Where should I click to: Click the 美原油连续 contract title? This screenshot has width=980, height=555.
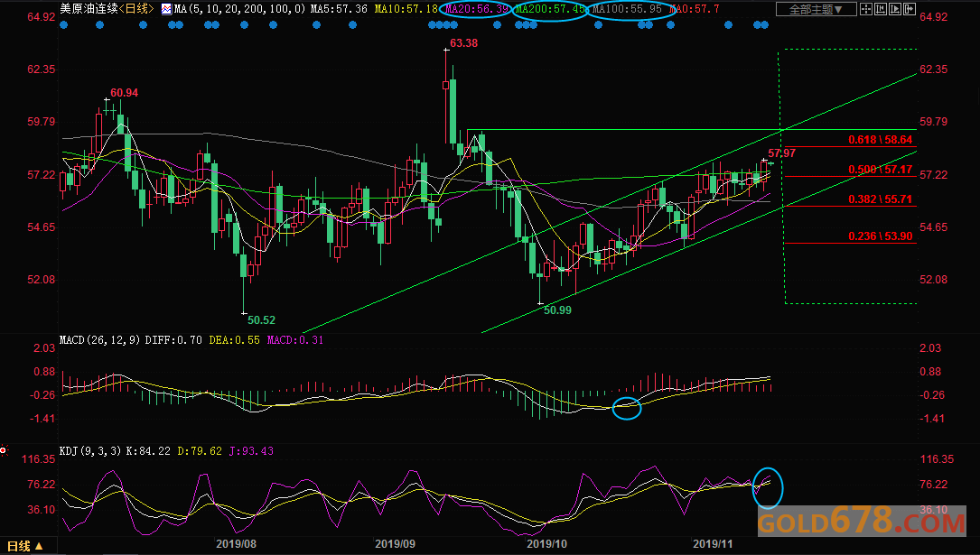click(89, 9)
